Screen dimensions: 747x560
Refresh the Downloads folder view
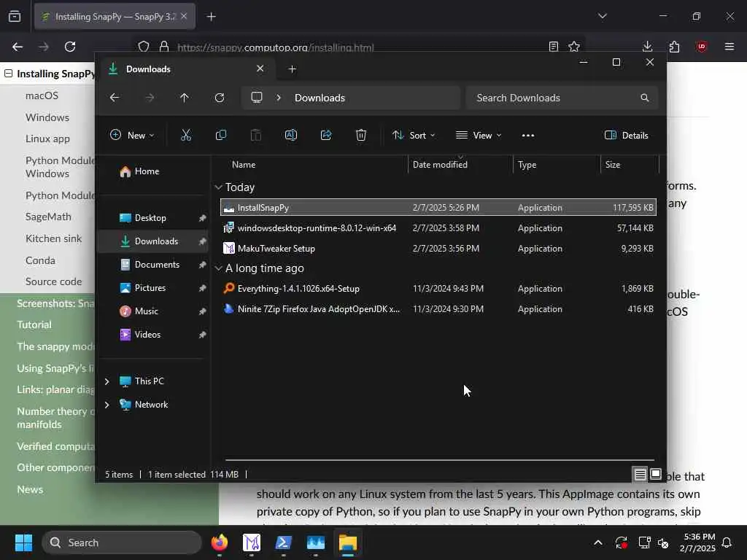tap(220, 98)
